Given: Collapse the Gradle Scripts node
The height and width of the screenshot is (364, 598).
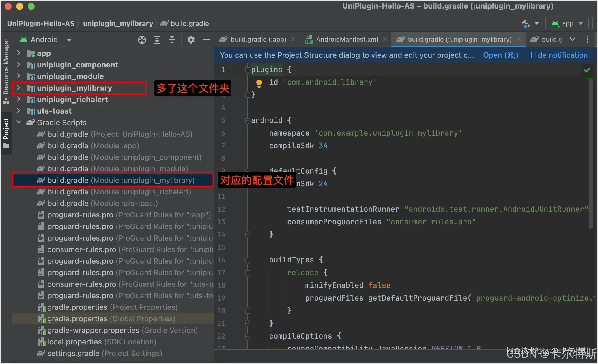Looking at the screenshot, I should 18,122.
